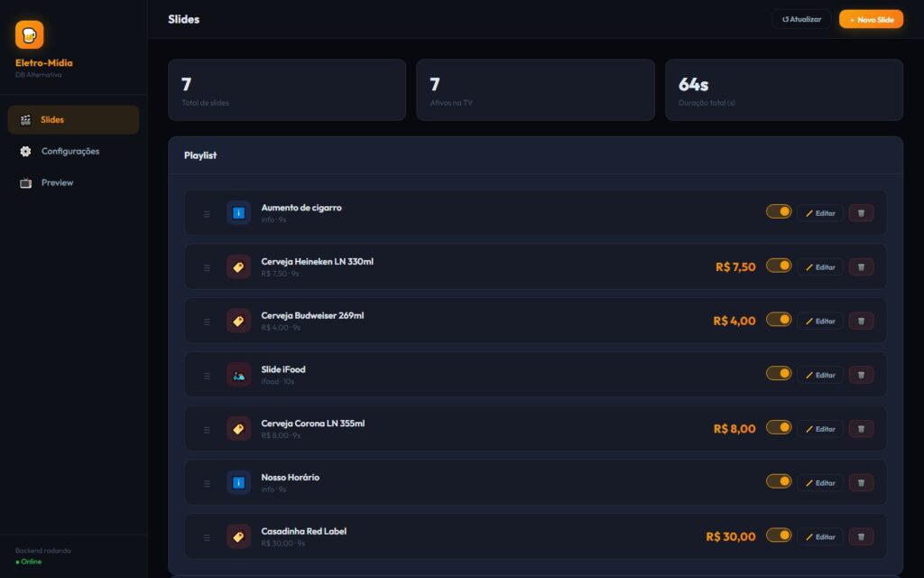Refresh the list with Atualizar

(x=801, y=20)
